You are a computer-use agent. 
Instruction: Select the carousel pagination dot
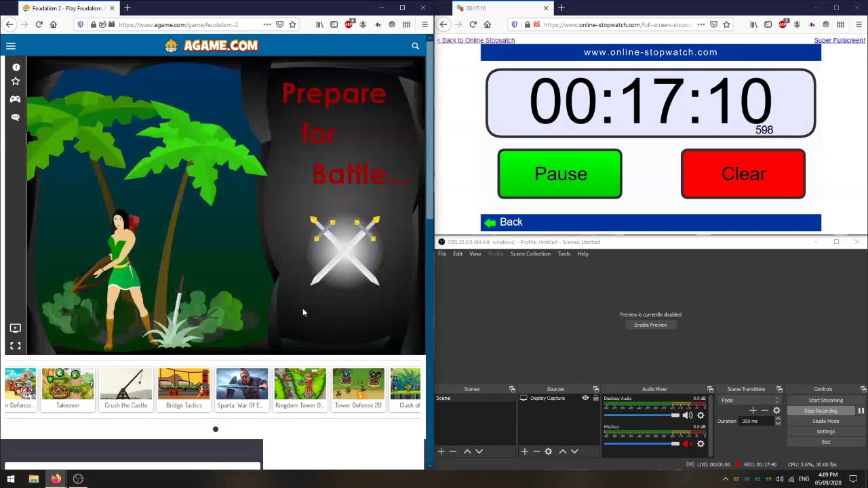click(216, 429)
